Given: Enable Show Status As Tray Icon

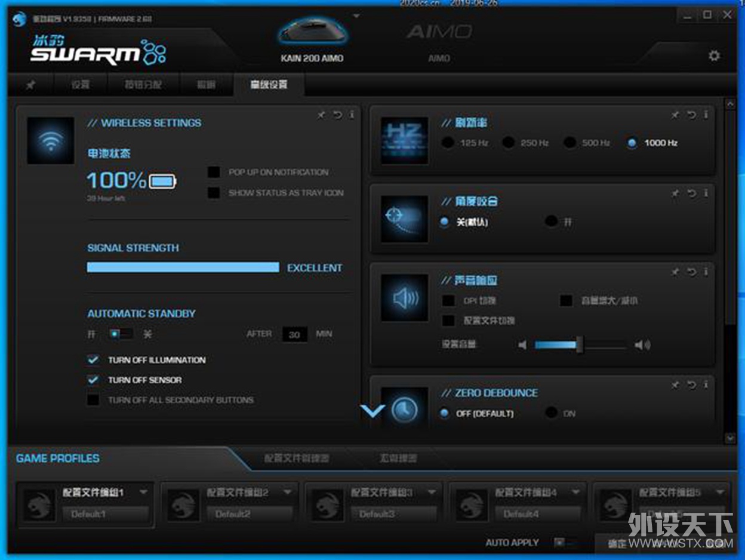Looking at the screenshot, I should click(214, 193).
